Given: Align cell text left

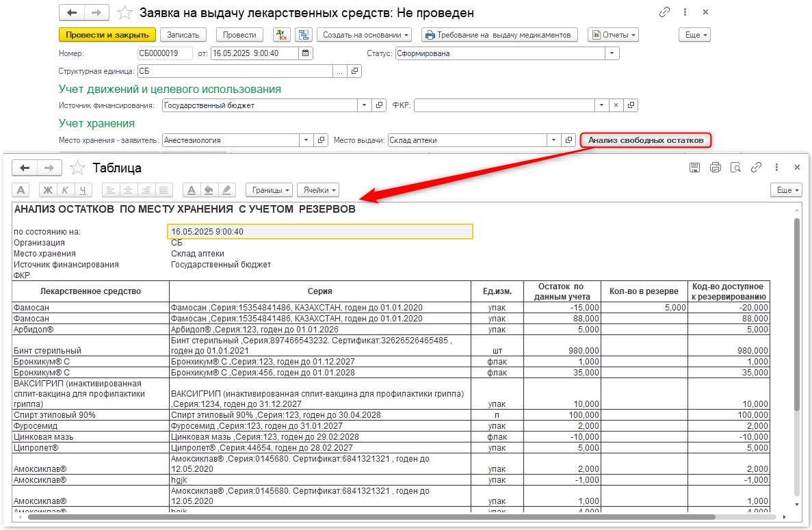Looking at the screenshot, I should (110, 190).
